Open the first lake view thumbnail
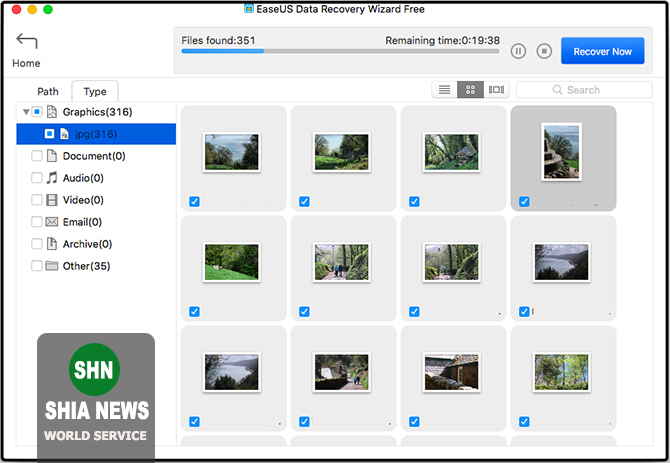Image resolution: width=670 pixels, height=463 pixels. coord(232,152)
